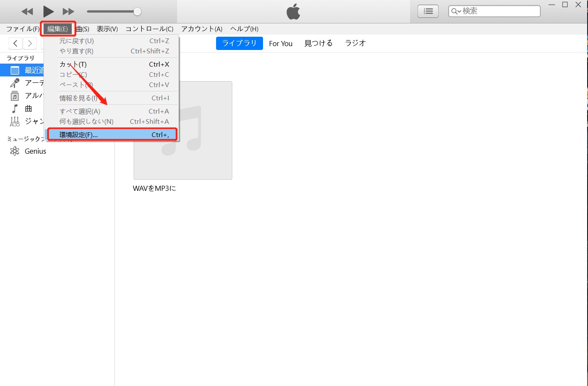The height and width of the screenshot is (386, 588).
Task: Close the open 編集(E) menu
Action: (x=58, y=29)
